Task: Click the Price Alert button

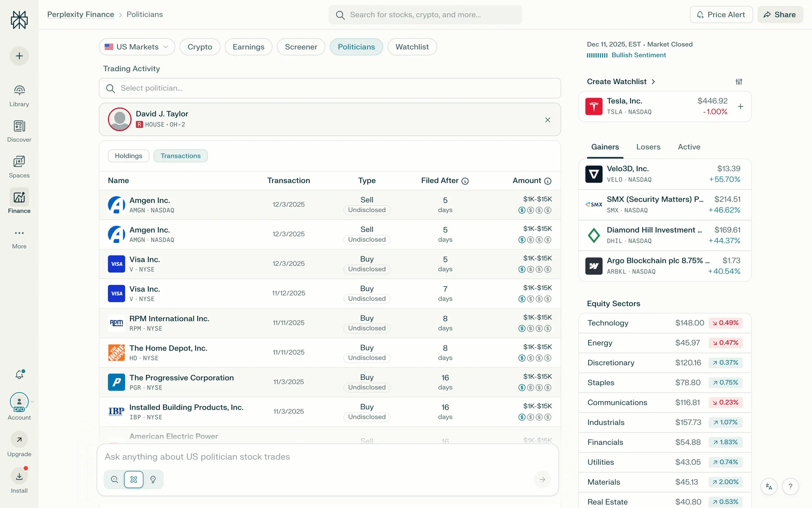Action: pyautogui.click(x=721, y=15)
